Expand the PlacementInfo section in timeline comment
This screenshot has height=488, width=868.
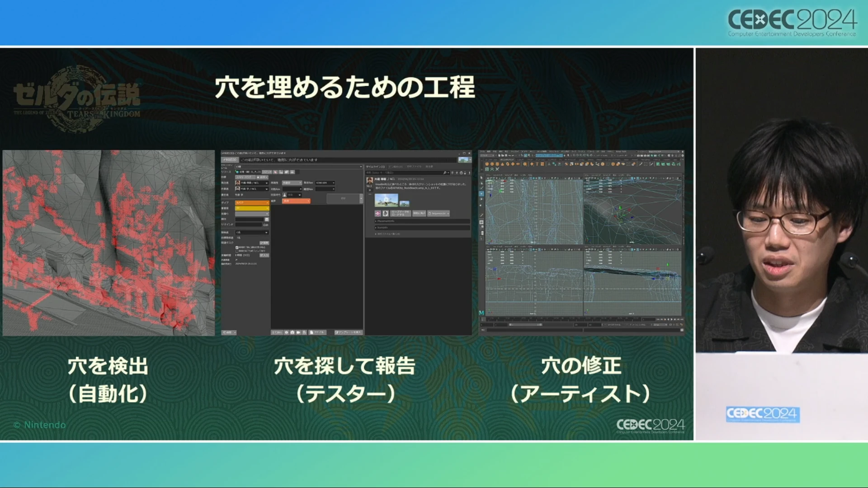tap(386, 221)
